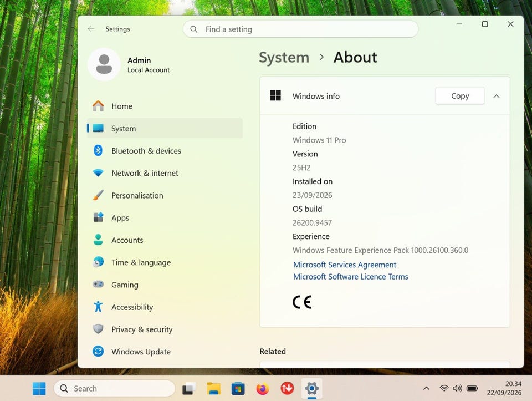Open the Start menu Windows button
Screen dimensions: 532x401
coord(39,388)
